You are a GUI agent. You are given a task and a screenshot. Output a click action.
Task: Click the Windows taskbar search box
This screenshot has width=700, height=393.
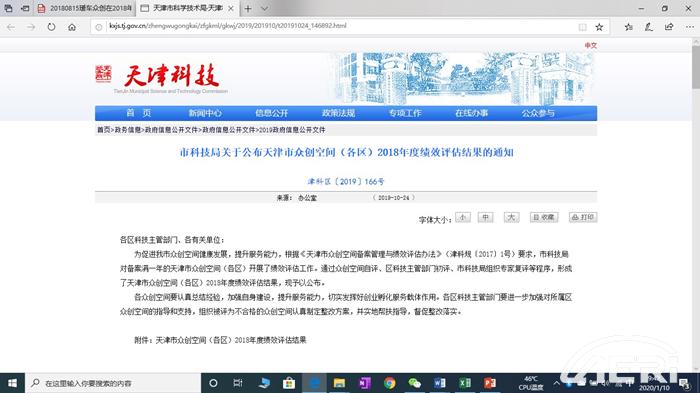(113, 383)
